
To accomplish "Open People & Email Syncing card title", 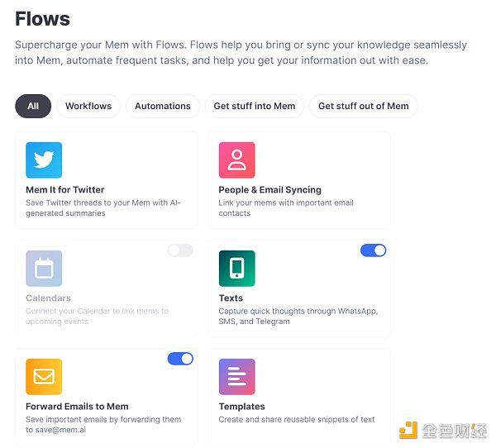I will [269, 190].
